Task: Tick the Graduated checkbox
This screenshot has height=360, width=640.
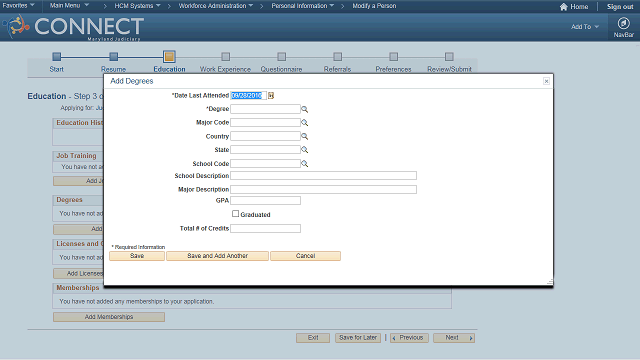Action: [x=236, y=214]
